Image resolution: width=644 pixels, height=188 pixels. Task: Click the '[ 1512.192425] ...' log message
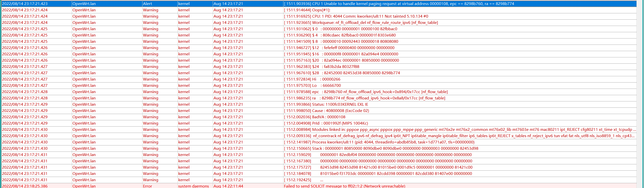[x=304, y=180]
